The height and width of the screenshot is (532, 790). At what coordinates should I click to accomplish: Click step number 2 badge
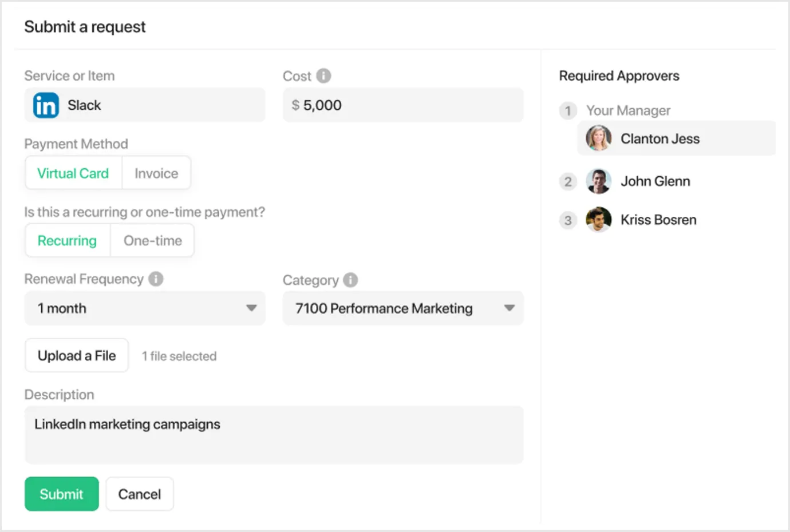coord(568,182)
